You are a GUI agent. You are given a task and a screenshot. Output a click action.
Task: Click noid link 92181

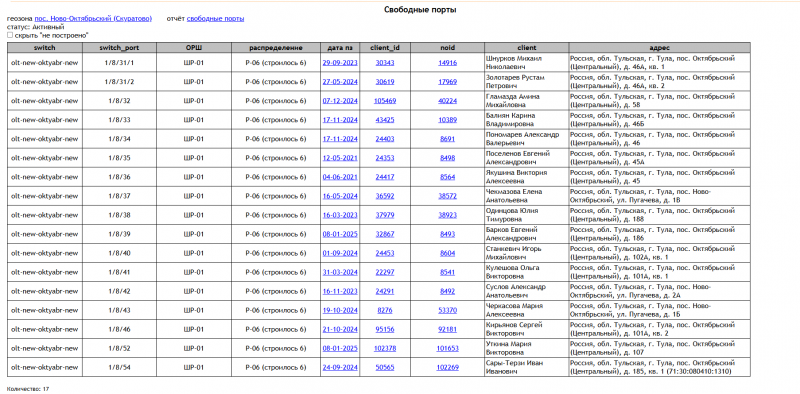pyautogui.click(x=447, y=329)
